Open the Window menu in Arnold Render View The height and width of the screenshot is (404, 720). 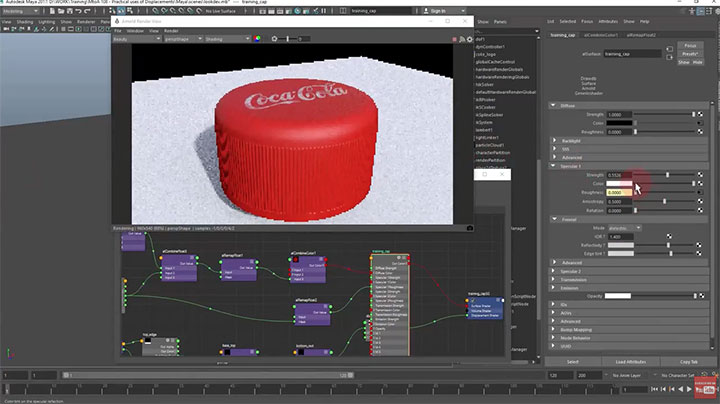pos(135,31)
